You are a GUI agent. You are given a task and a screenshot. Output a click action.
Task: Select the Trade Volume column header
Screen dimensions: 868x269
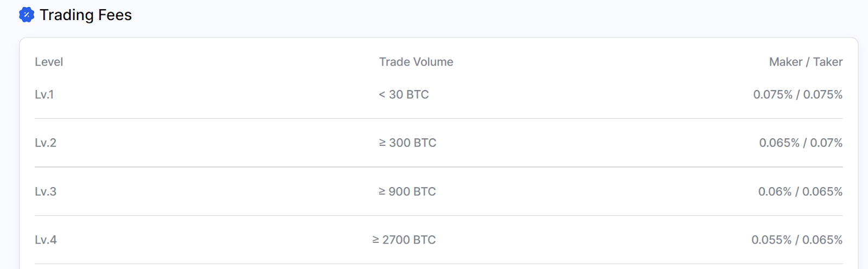coord(416,62)
